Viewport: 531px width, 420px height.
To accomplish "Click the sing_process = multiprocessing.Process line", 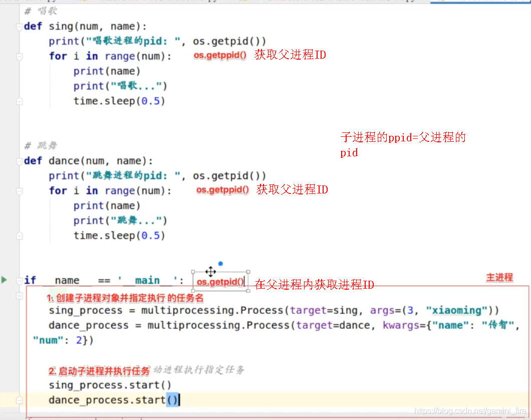I will click(274, 310).
